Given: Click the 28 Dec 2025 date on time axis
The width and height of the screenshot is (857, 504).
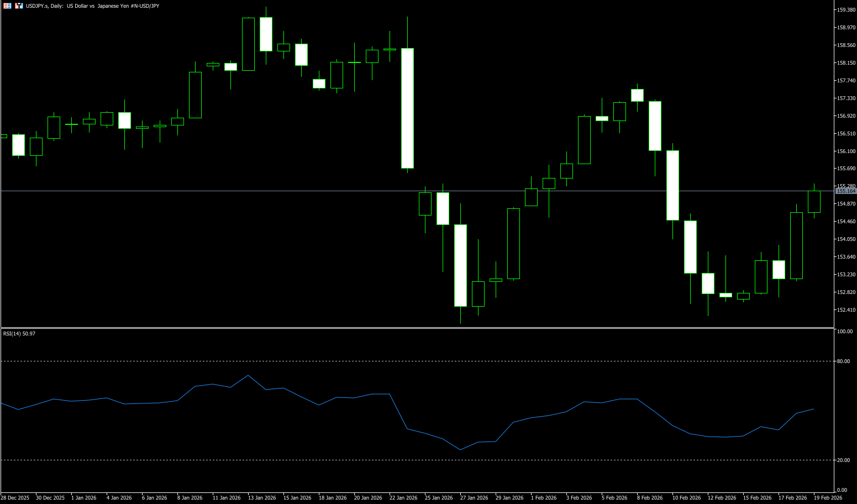Looking at the screenshot, I should [x=15, y=498].
